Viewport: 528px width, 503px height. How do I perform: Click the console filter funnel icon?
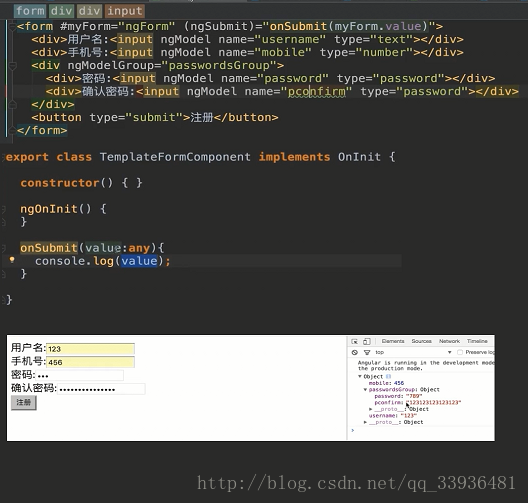coord(367,353)
